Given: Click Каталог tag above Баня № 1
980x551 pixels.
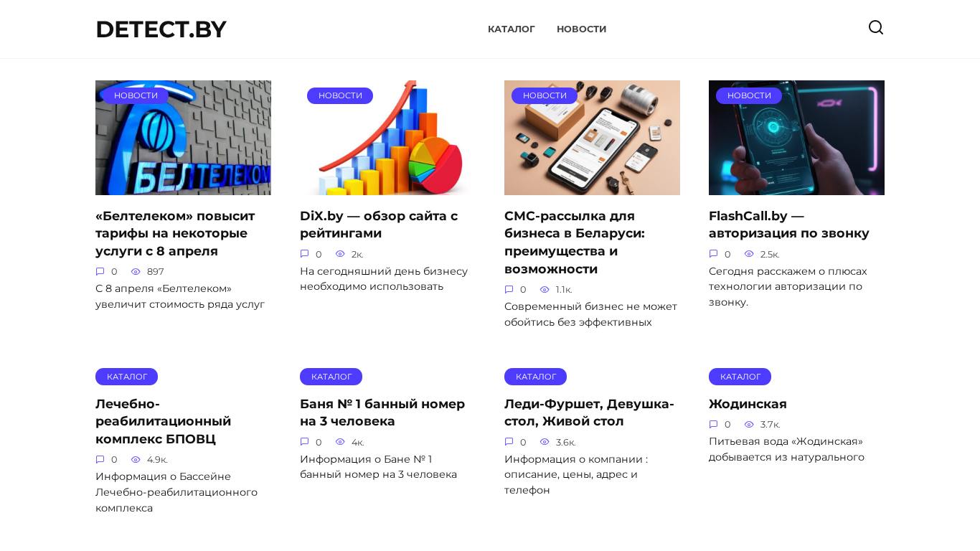Looking at the screenshot, I should pos(331,377).
